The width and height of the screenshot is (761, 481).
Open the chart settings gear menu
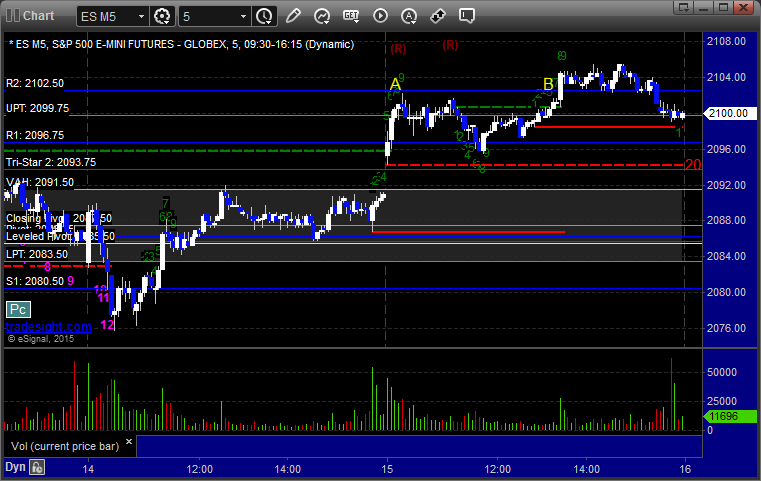[162, 17]
